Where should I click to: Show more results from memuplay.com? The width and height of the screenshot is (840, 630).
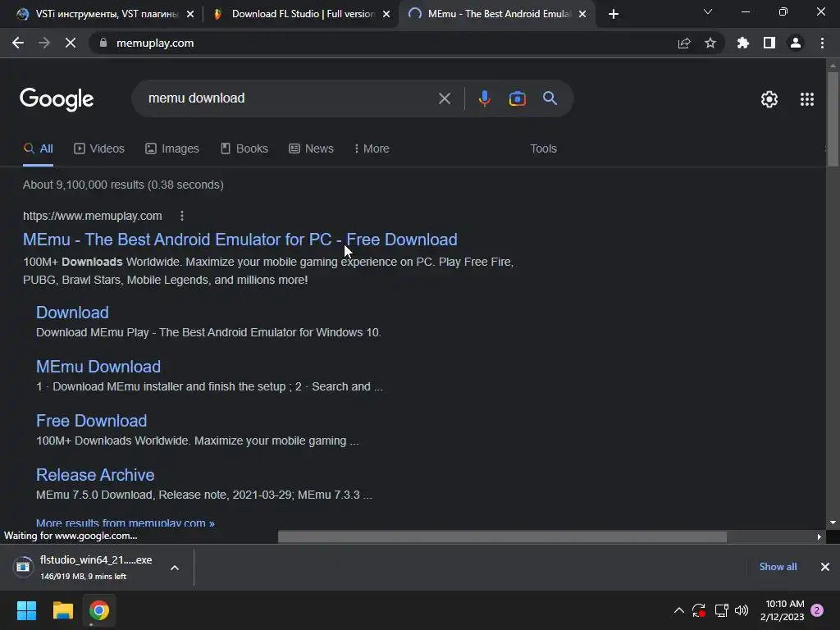point(126,523)
